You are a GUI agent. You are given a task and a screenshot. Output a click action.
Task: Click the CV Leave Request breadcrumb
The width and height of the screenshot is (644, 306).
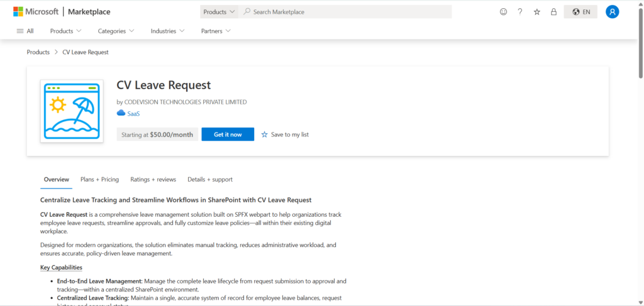pos(86,52)
